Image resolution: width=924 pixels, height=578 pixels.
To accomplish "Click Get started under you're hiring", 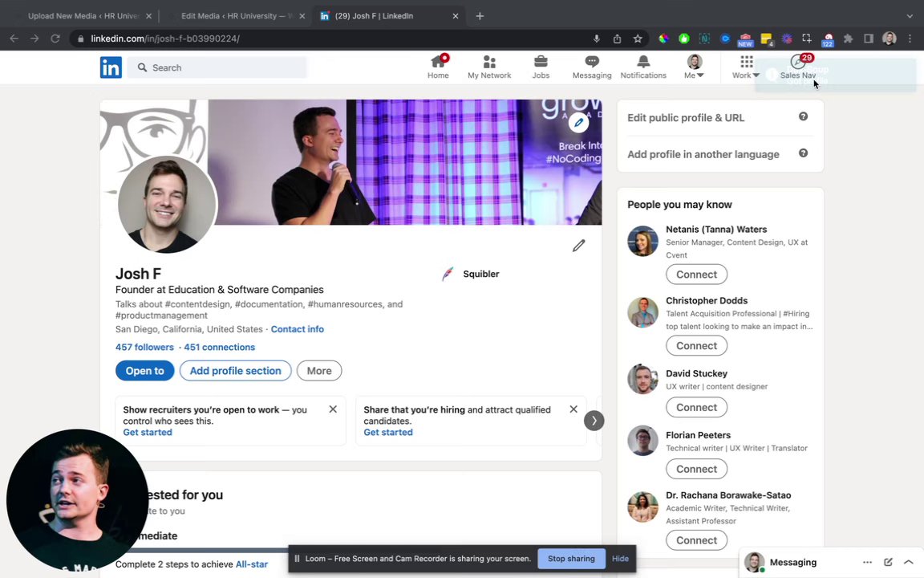I will (387, 432).
